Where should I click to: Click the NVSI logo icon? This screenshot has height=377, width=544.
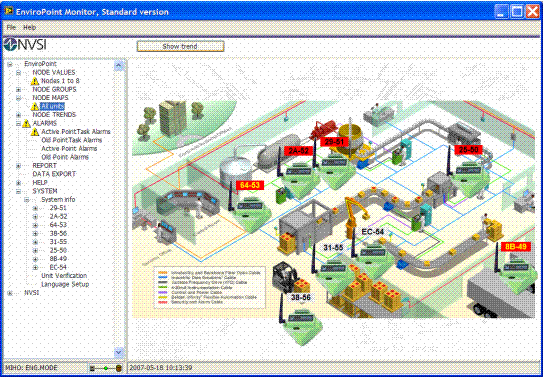point(10,45)
